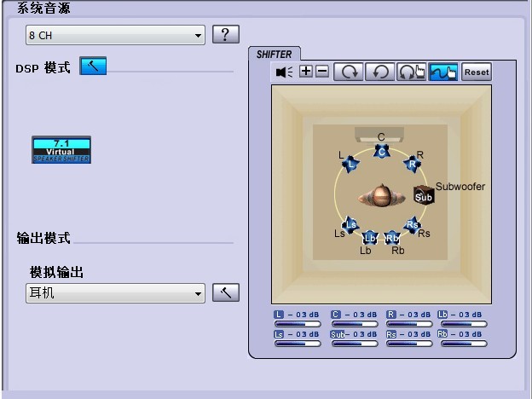Click the question mark help button
Viewport: 532px width, 399px height.
click(225, 35)
